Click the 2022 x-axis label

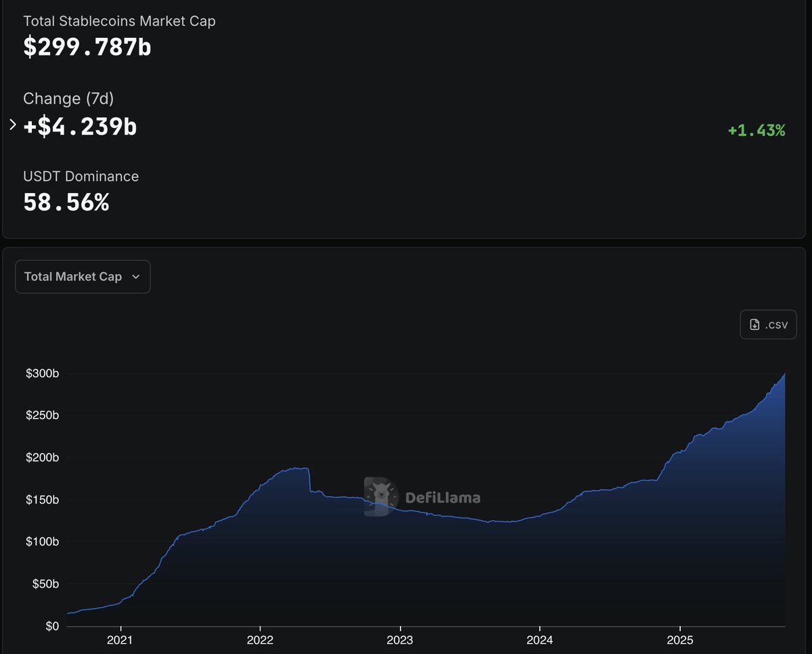[260, 639]
